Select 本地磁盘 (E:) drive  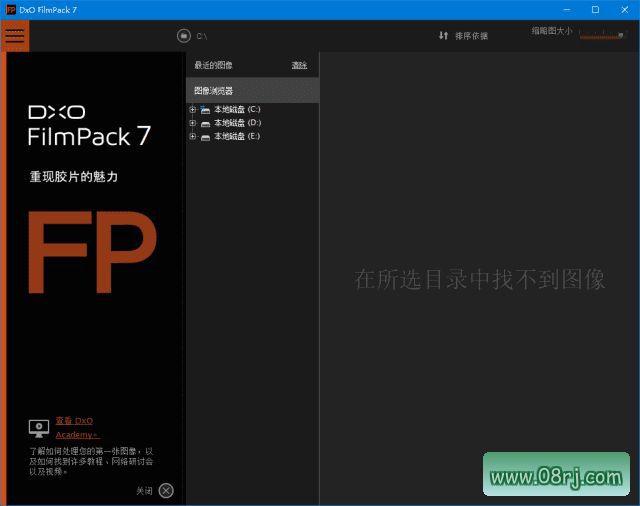[237, 136]
